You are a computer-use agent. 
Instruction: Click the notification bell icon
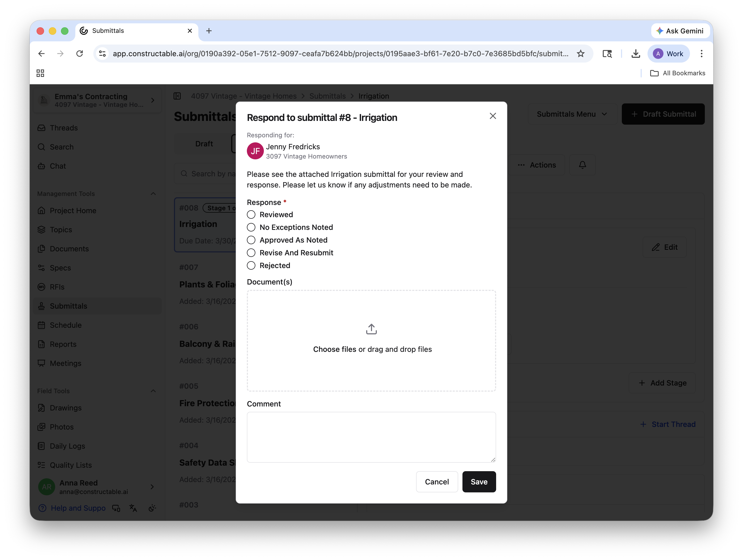point(583,165)
